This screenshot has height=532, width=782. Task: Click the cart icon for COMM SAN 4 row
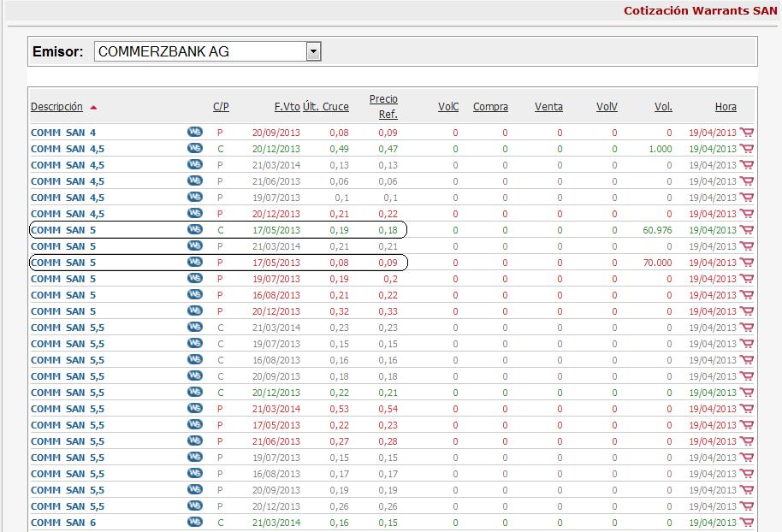pos(747,133)
